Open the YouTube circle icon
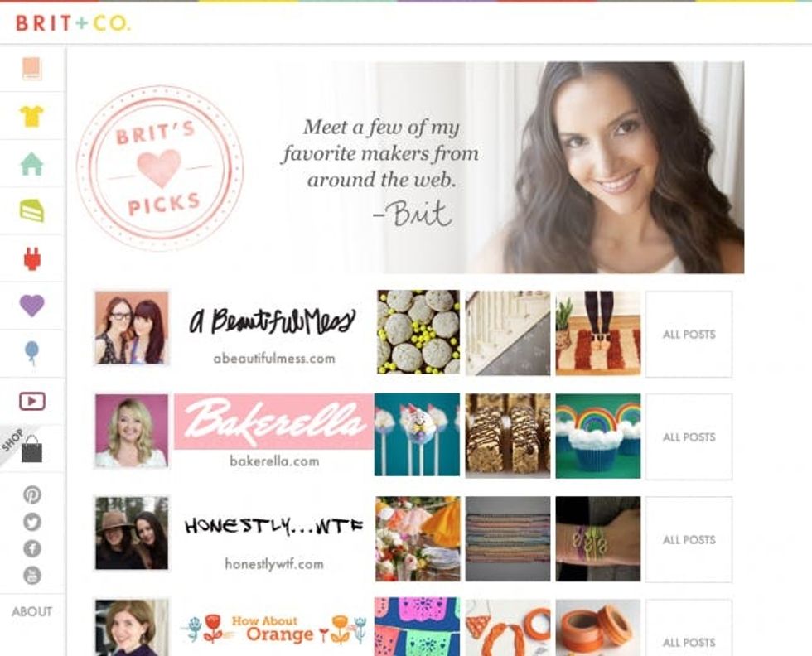This screenshot has width=812, height=656. pyautogui.click(x=32, y=575)
